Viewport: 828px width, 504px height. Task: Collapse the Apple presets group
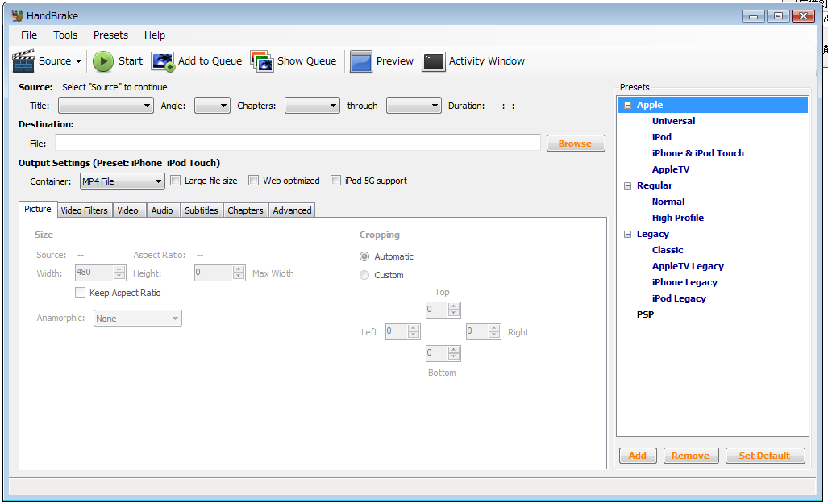(628, 105)
